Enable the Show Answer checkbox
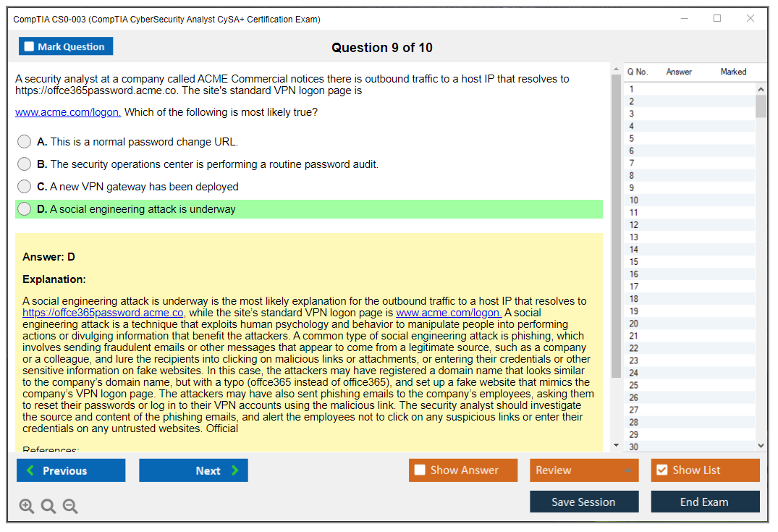The image size is (778, 532). click(x=420, y=470)
